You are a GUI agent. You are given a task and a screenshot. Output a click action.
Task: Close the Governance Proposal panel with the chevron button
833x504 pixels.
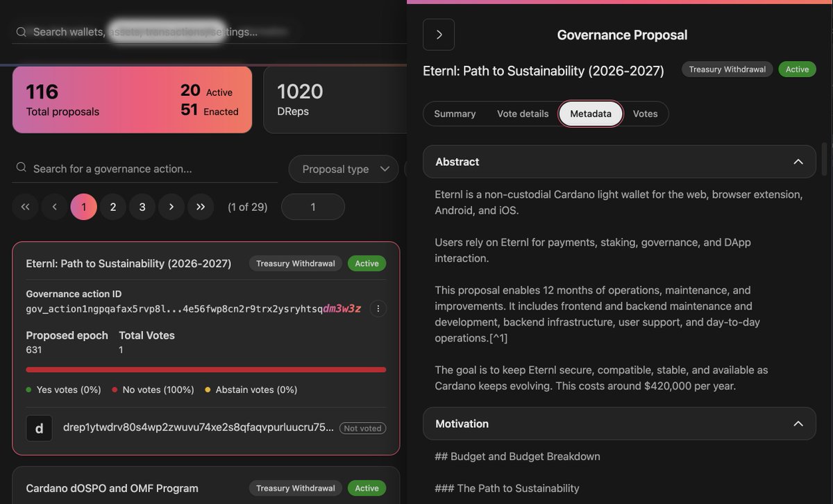click(x=439, y=35)
